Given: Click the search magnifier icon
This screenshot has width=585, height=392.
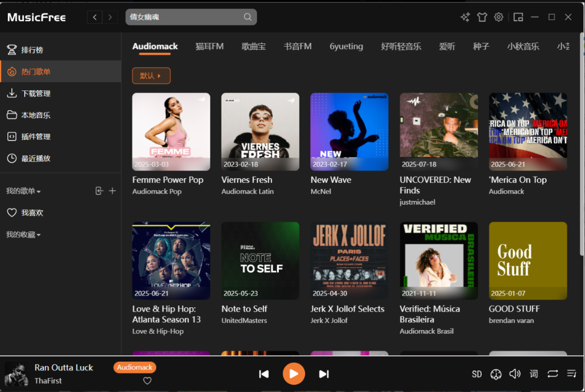Looking at the screenshot, I should click(x=248, y=17).
